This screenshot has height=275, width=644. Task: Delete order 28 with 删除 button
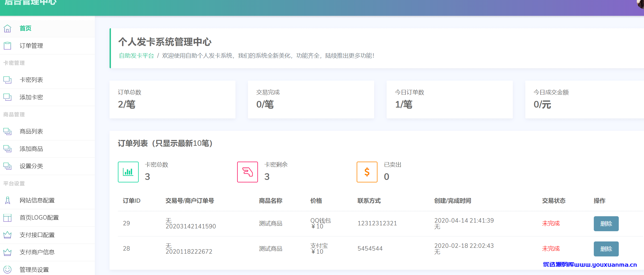tap(606, 249)
